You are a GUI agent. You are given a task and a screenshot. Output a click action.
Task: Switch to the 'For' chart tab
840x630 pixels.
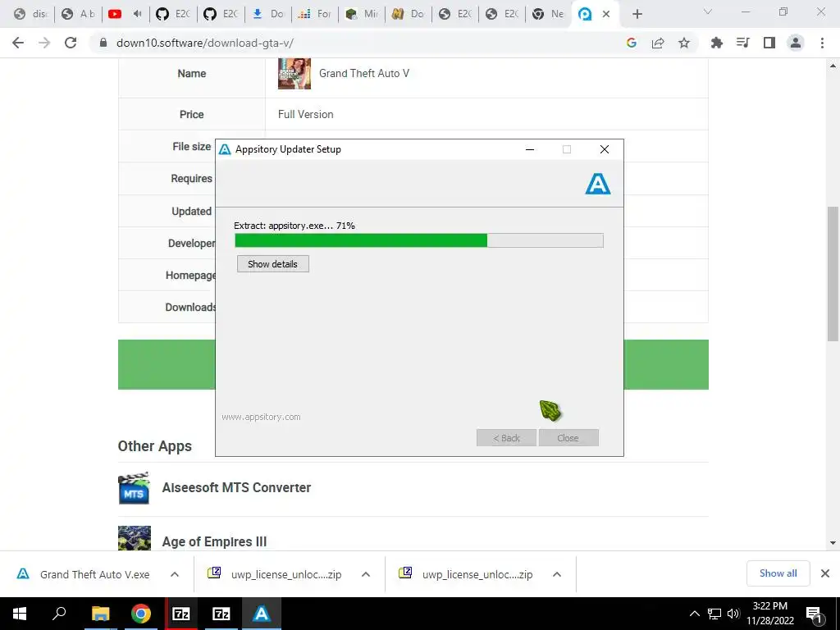[315, 14]
